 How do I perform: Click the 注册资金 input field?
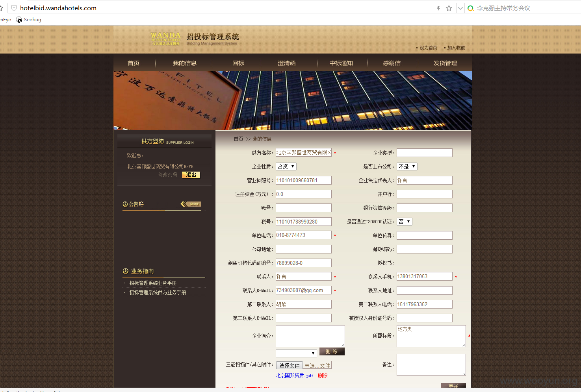coord(304,194)
